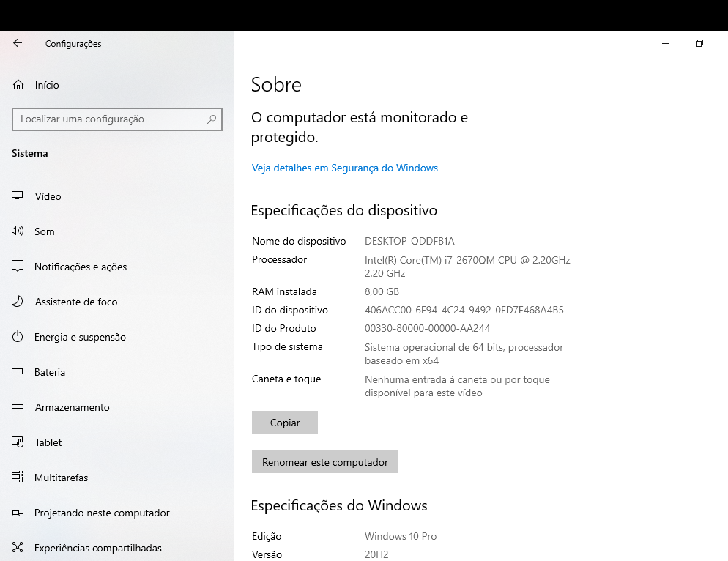Restore down the Configurações window
The image size is (728, 561).
pos(699,43)
